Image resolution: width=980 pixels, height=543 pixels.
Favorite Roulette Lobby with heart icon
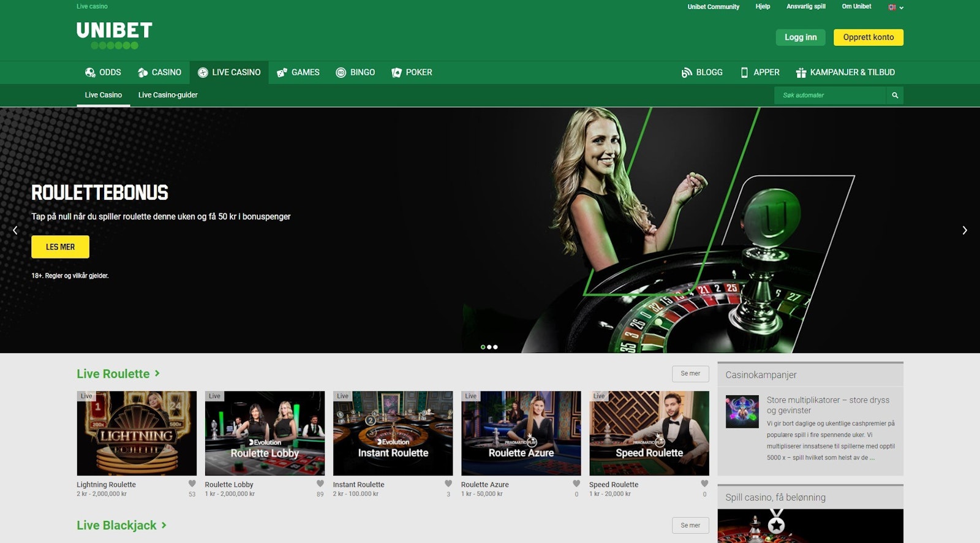pos(320,484)
